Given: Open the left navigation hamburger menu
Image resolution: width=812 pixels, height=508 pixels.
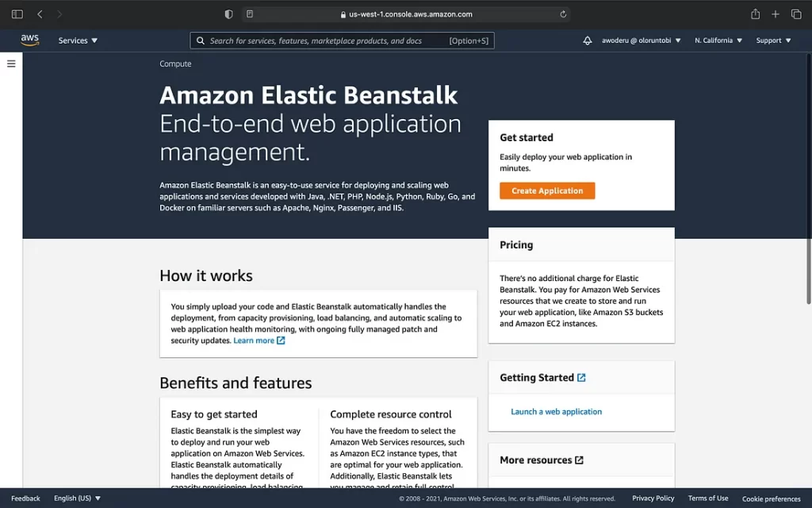Looking at the screenshot, I should (11, 64).
